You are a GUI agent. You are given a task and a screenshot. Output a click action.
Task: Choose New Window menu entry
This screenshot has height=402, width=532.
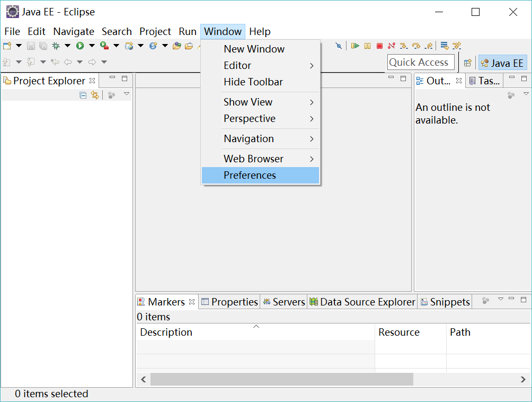[x=261, y=49]
